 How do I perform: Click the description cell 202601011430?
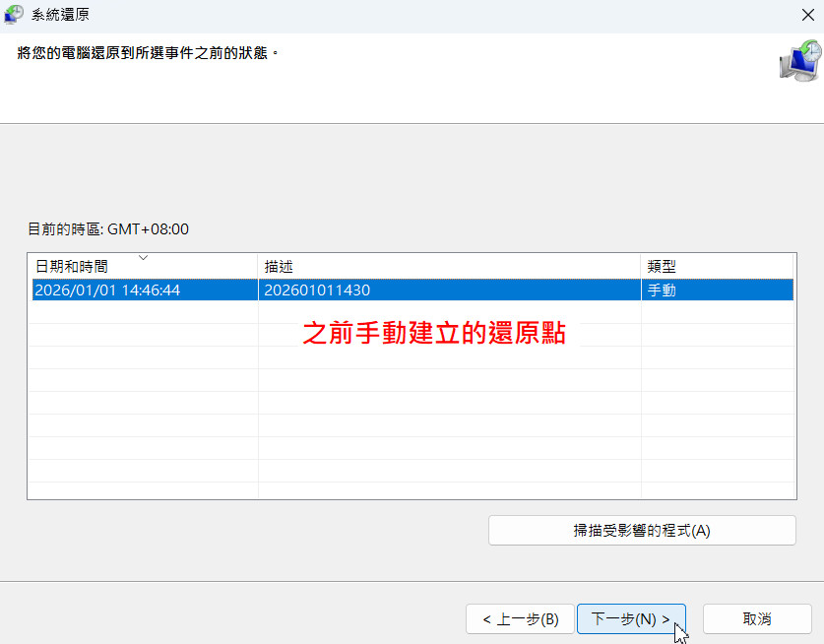316,290
